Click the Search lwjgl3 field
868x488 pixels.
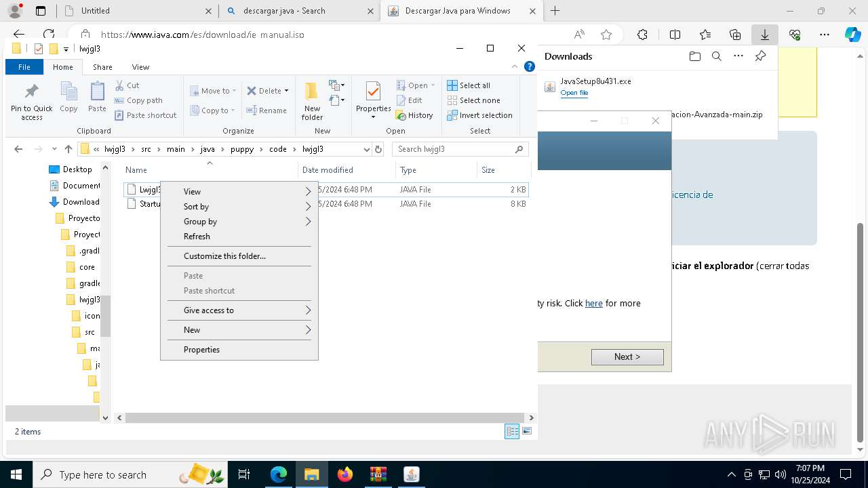click(460, 149)
